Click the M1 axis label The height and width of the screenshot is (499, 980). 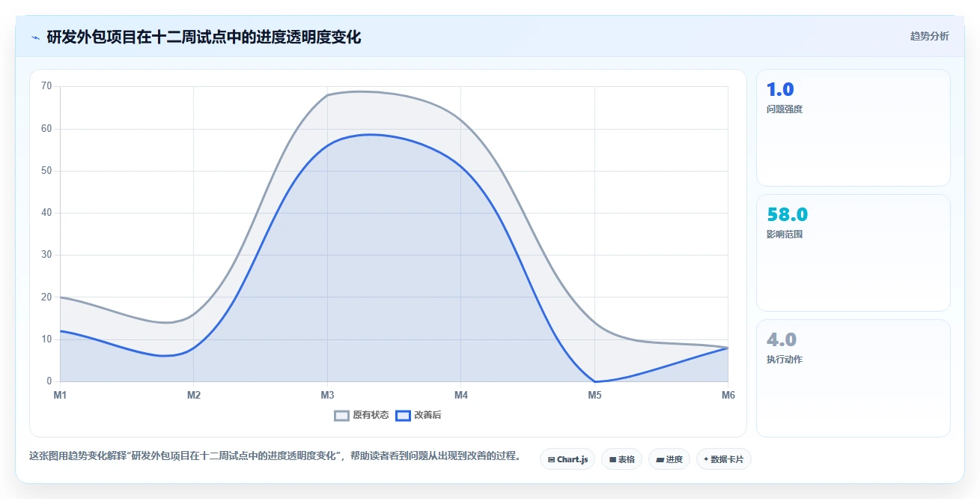click(60, 395)
